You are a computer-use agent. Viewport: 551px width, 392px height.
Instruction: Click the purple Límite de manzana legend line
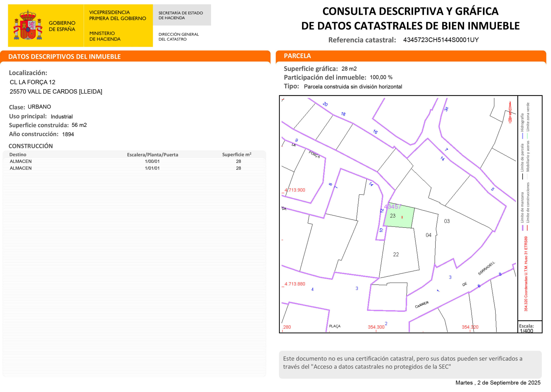(x=523, y=228)
